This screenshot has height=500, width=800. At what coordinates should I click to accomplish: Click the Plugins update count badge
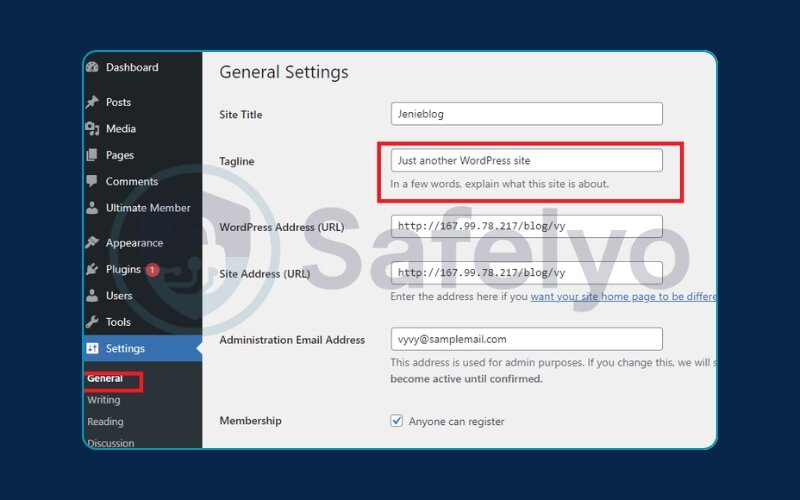[152, 270]
